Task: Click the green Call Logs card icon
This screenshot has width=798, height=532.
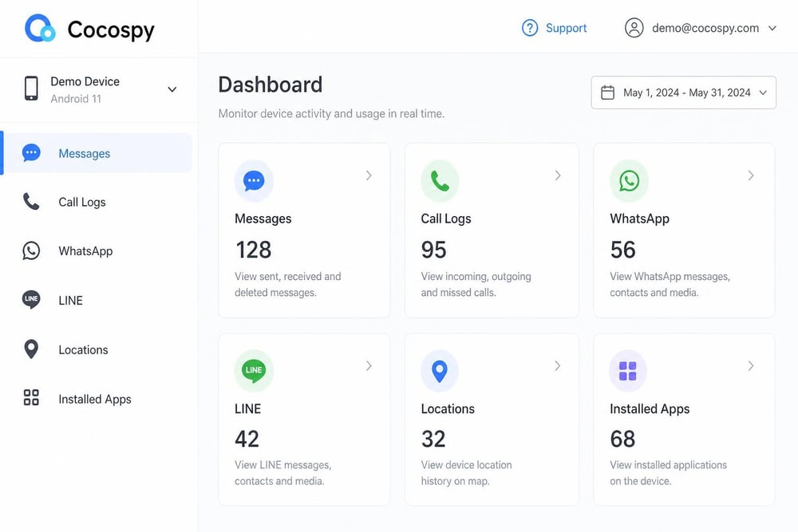Action: (x=440, y=181)
